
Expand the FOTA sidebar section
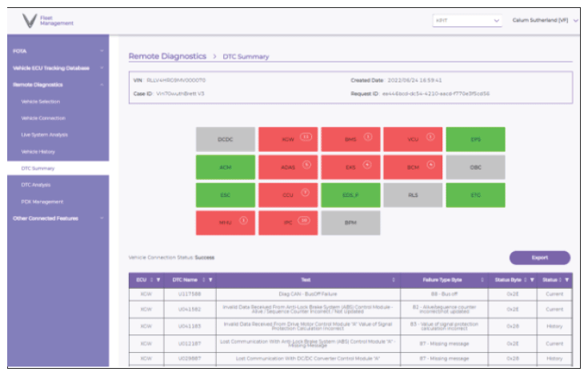(102, 51)
